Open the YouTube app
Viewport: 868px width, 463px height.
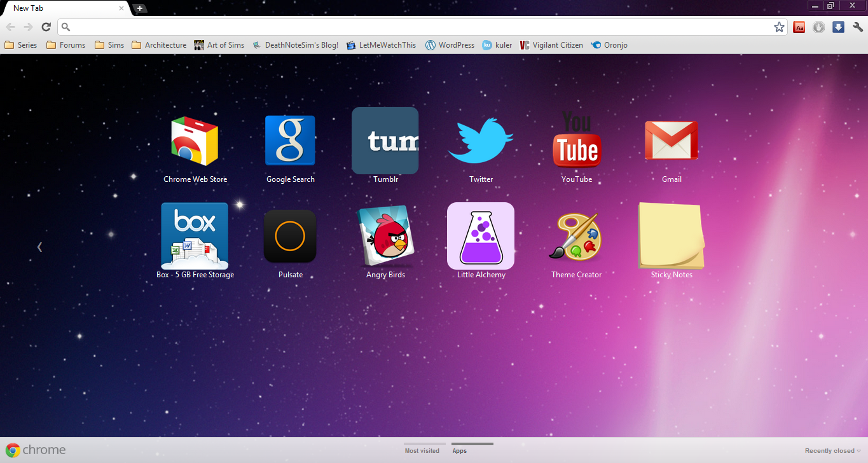tap(577, 140)
